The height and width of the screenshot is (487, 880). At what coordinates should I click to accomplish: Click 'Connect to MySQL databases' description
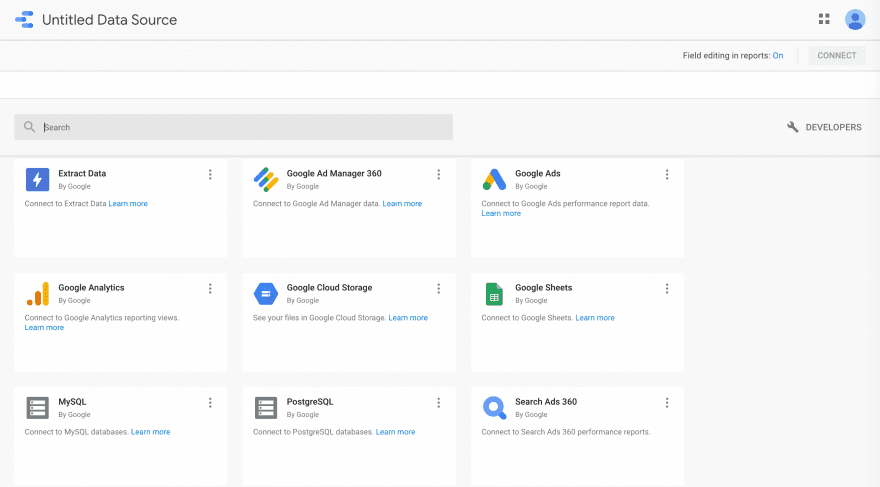[x=76, y=432]
